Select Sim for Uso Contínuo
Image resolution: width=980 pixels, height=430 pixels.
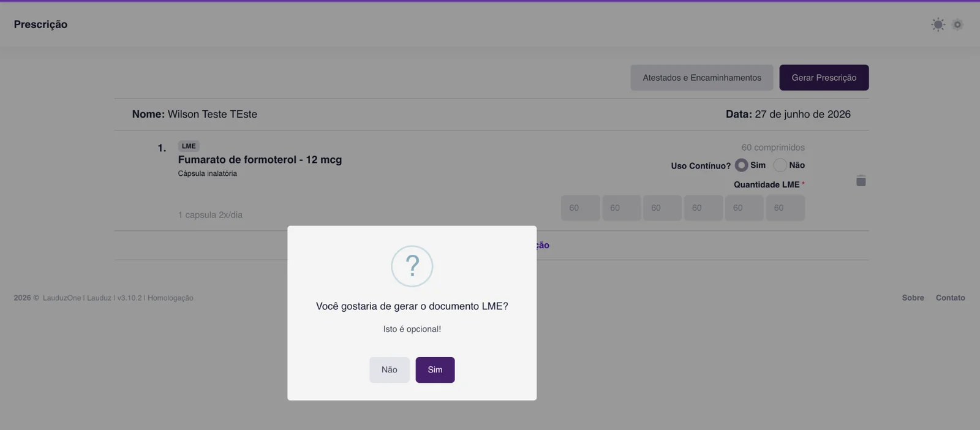(741, 165)
